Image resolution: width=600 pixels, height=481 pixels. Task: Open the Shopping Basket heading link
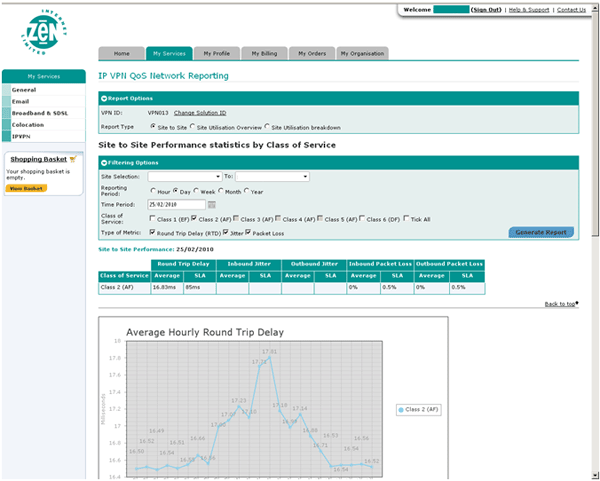39,159
